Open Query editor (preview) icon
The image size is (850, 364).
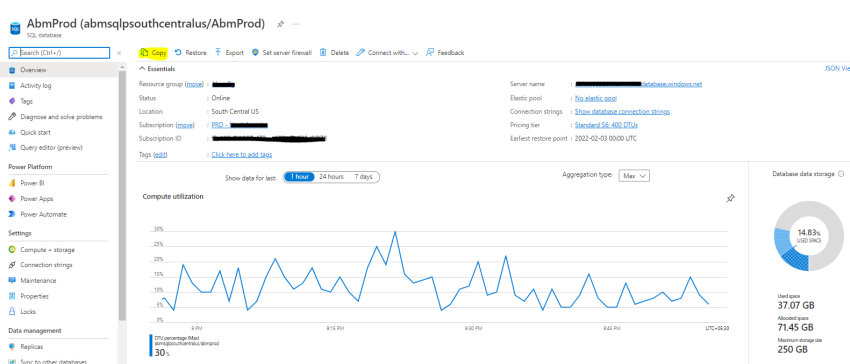[12, 148]
